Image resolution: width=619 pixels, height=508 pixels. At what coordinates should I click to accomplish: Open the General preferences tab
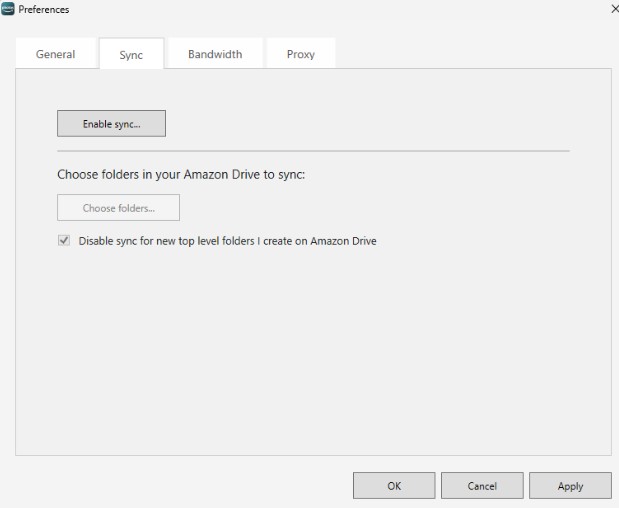[x=56, y=54]
